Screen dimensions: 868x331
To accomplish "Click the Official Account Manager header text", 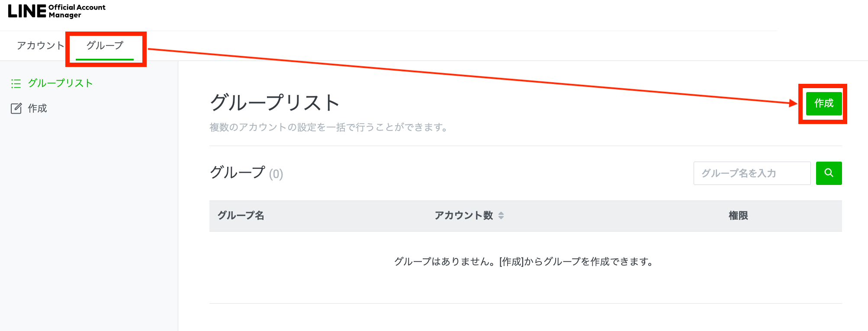I will point(77,11).
